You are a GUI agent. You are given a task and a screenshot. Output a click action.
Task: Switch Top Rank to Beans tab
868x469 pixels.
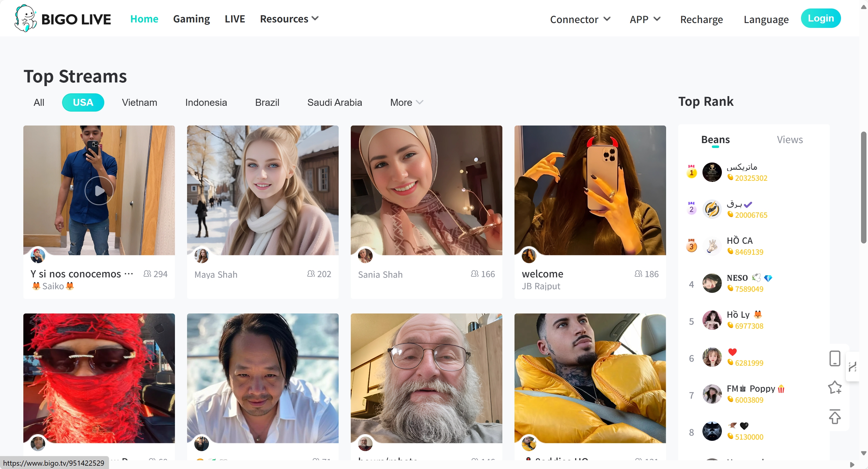pos(716,139)
